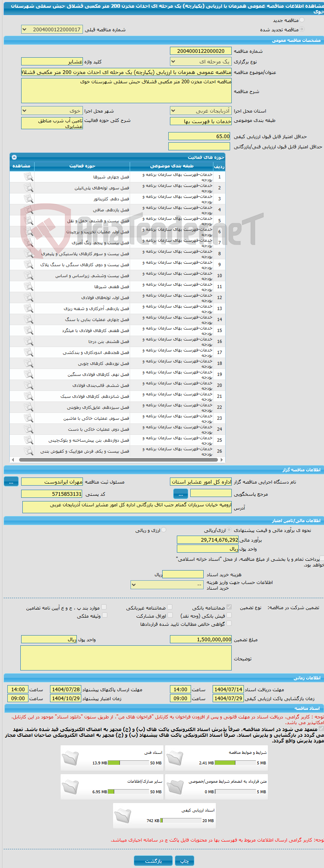Click شرایط و ضوابط size progress bar
Viewport: 324px width, 868px height.
click(235, 763)
